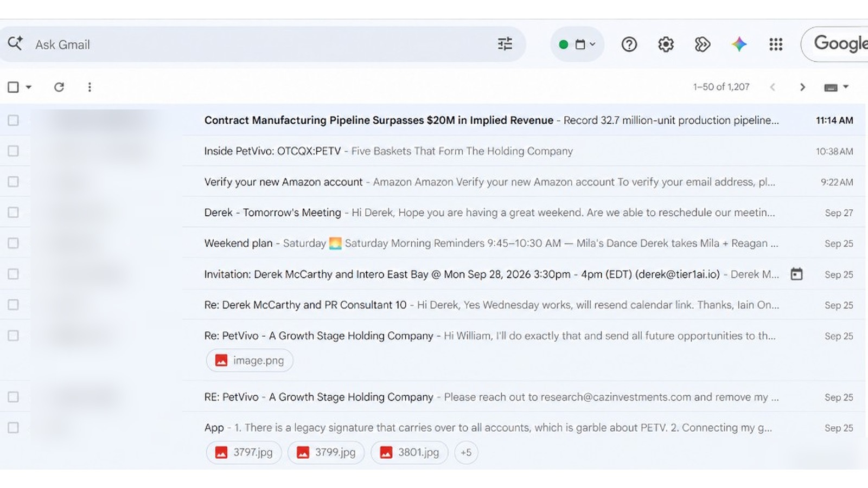
Task: Go to the next page of emails
Action: pos(802,87)
